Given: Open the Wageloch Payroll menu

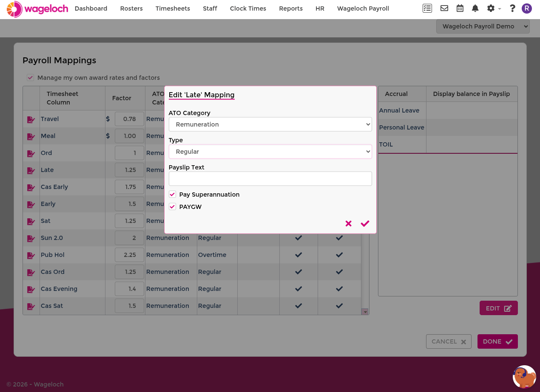Looking at the screenshot, I should point(363,8).
